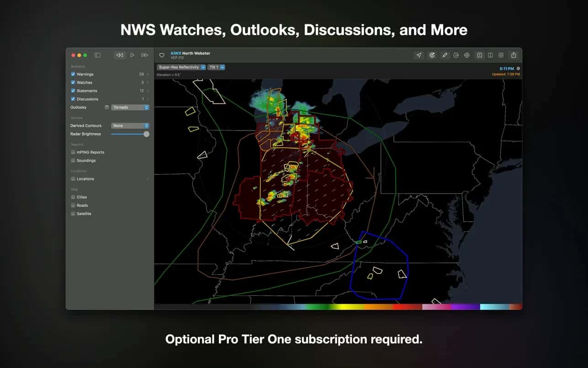The width and height of the screenshot is (588, 368).
Task: Click the location arrow icon
Action: [419, 55]
